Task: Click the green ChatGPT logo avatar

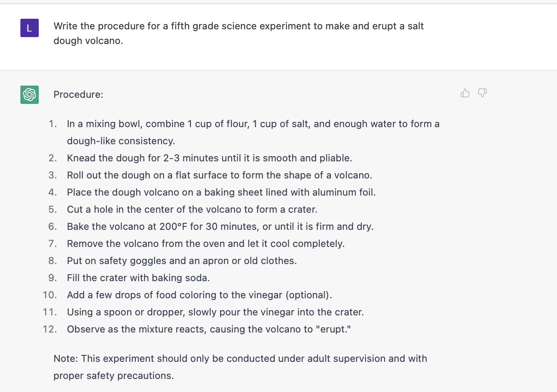Action: (29, 95)
